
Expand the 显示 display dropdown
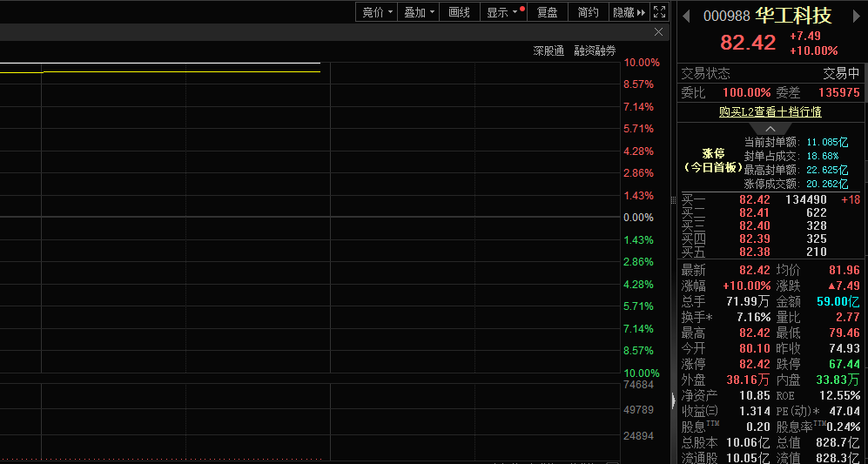pyautogui.click(x=501, y=12)
